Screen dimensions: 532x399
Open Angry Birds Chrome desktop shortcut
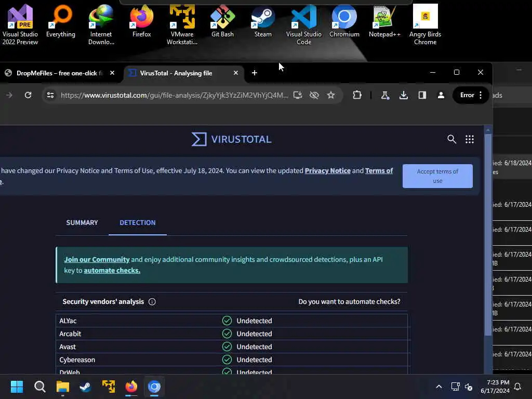tap(425, 24)
